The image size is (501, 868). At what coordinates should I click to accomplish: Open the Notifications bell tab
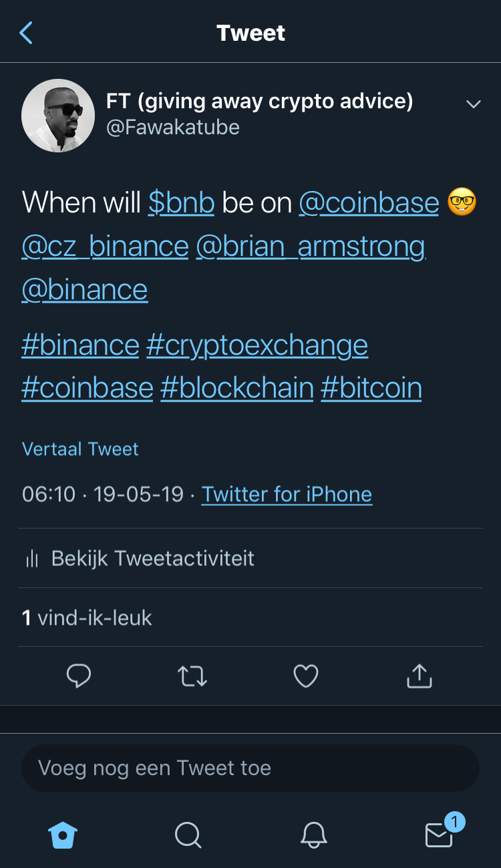pos(313,835)
